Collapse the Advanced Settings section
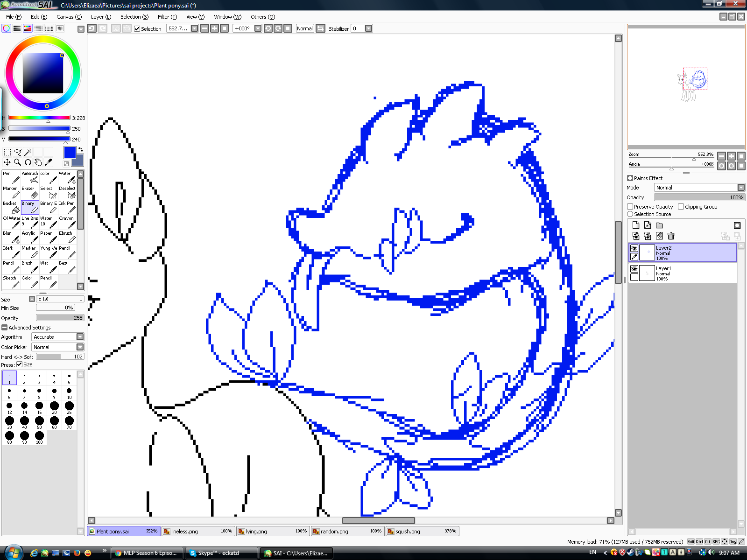This screenshot has height=560, width=747. [x=5, y=328]
